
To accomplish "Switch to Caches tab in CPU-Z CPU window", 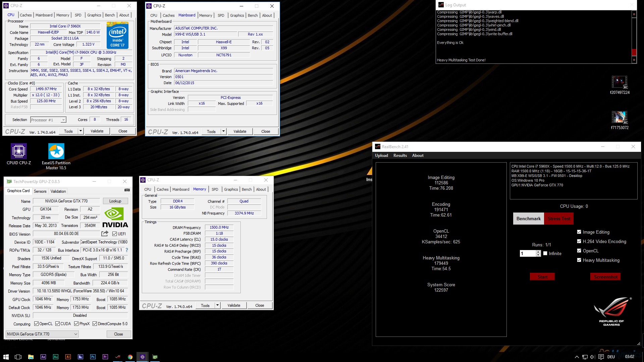I will pyautogui.click(x=25, y=15).
